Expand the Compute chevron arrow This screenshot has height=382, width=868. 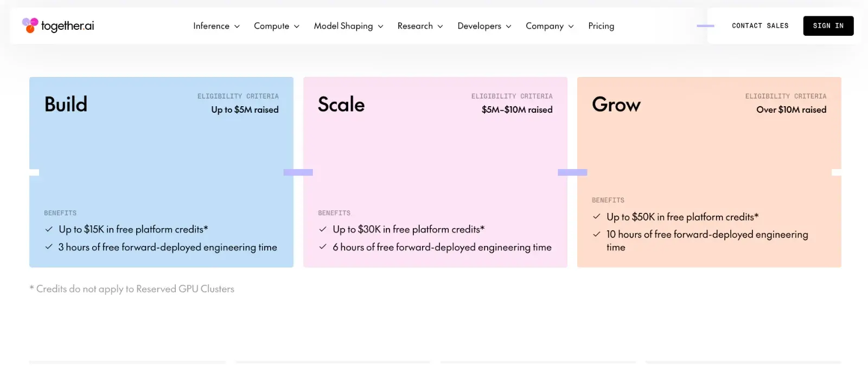(x=296, y=27)
